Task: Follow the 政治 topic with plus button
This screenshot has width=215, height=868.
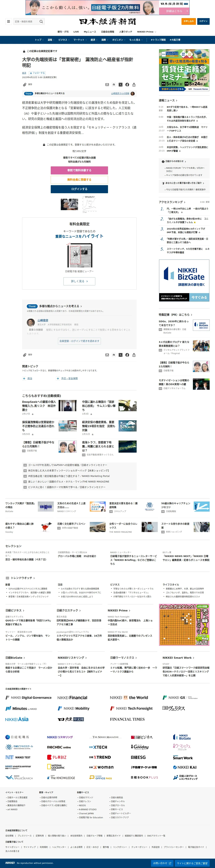Action: (x=24, y=378)
